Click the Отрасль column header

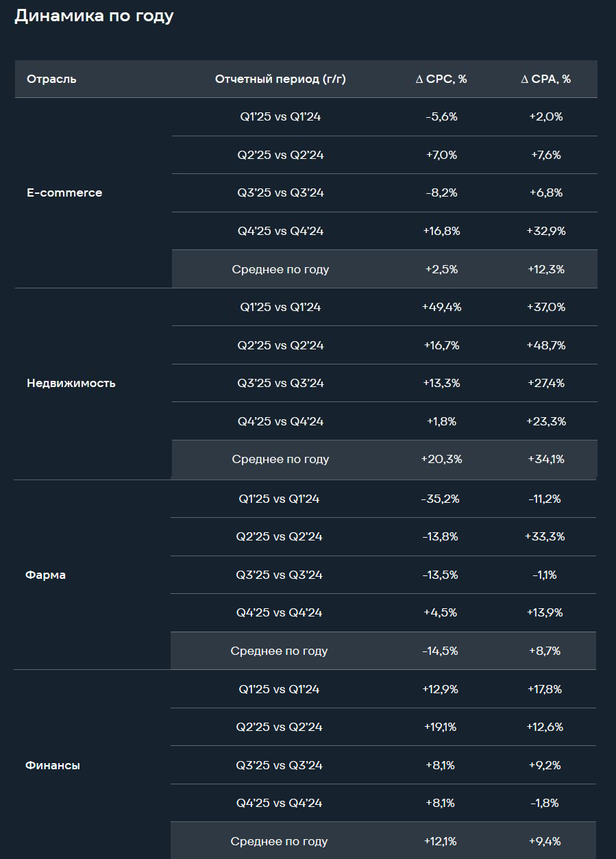tap(51, 79)
